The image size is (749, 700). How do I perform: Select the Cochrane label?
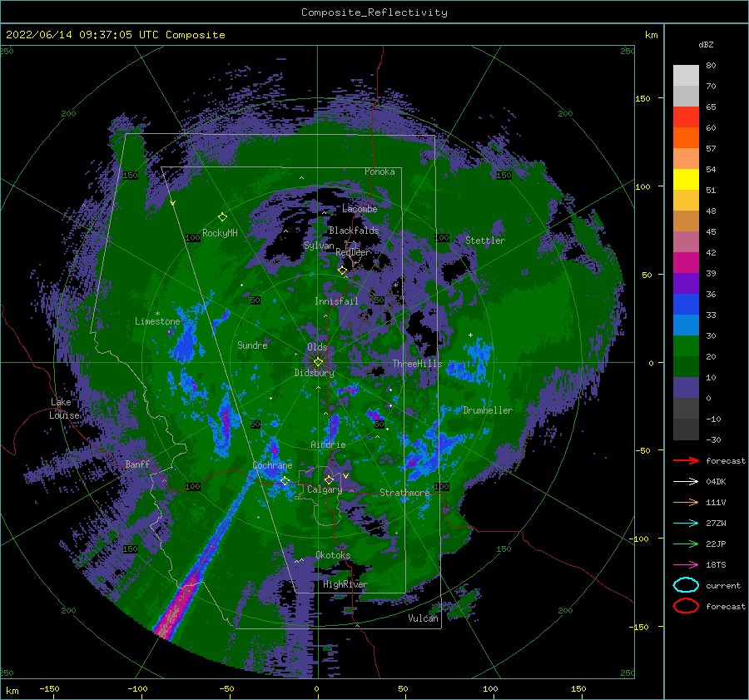272,465
